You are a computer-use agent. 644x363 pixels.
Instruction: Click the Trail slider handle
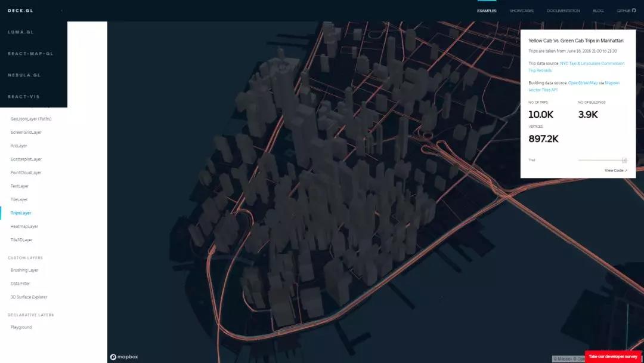point(624,161)
